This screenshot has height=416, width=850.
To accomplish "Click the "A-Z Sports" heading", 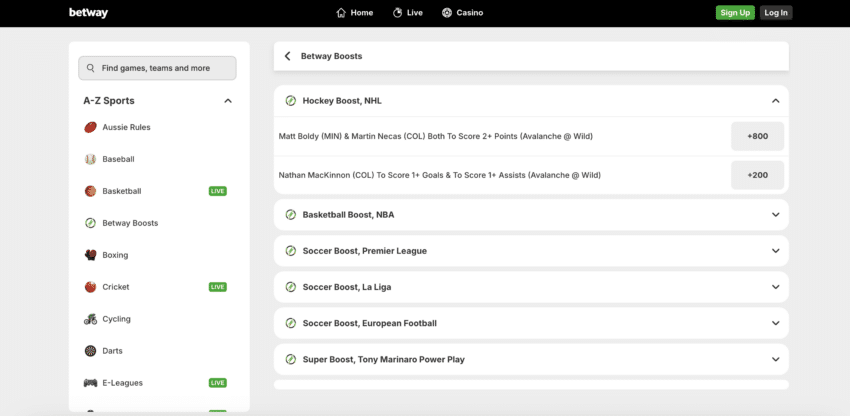I will tap(109, 101).
